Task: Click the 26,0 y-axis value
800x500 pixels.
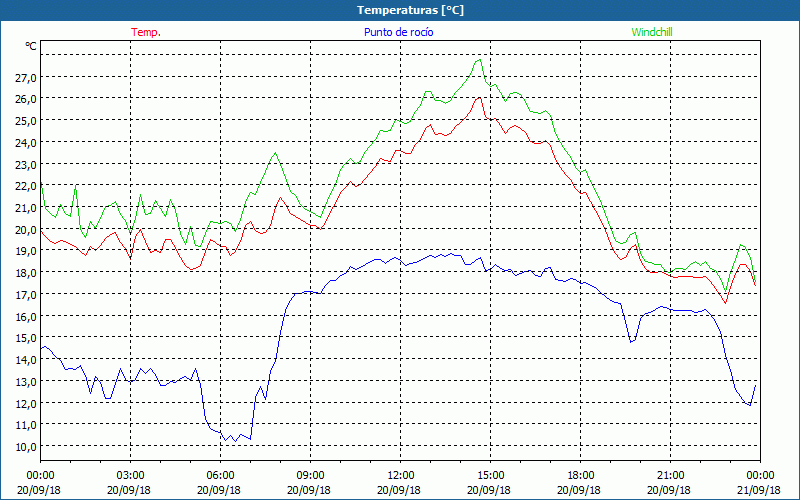Action: pos(27,99)
